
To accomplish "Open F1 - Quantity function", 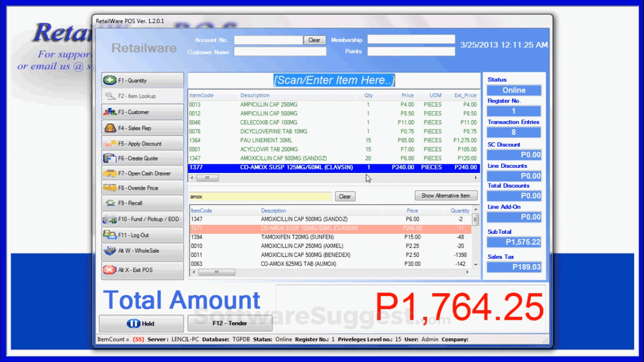I will (142, 81).
